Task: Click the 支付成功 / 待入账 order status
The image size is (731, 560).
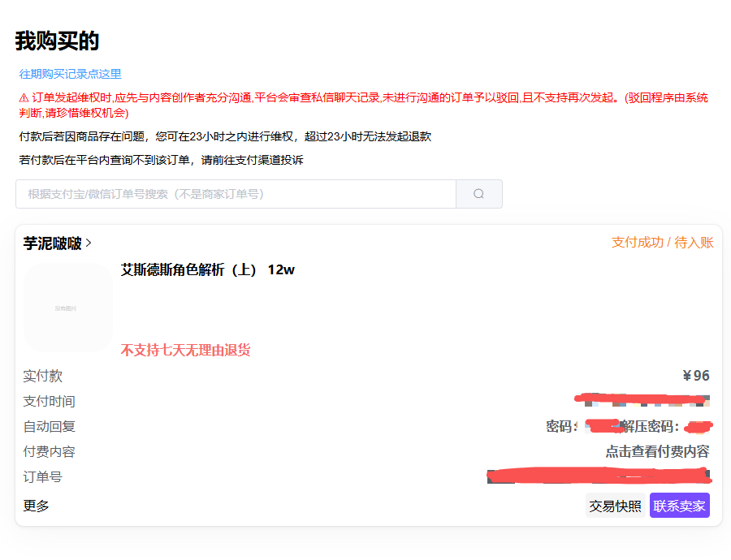Action: tap(662, 243)
